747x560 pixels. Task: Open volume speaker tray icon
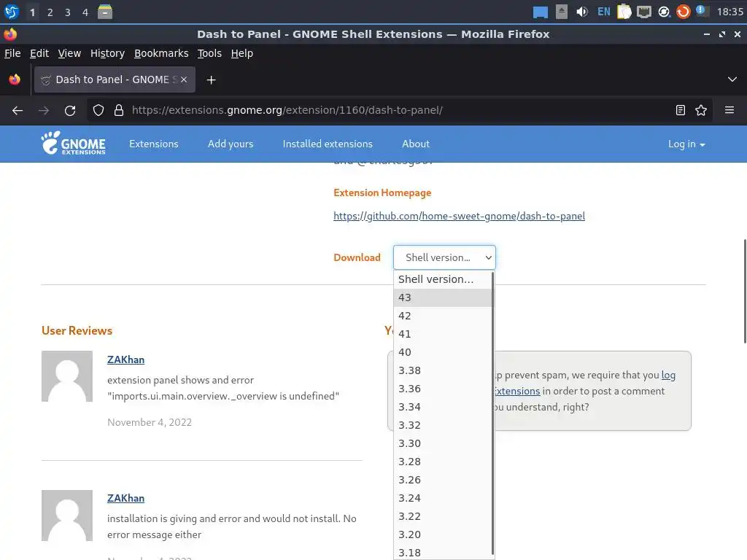581,12
